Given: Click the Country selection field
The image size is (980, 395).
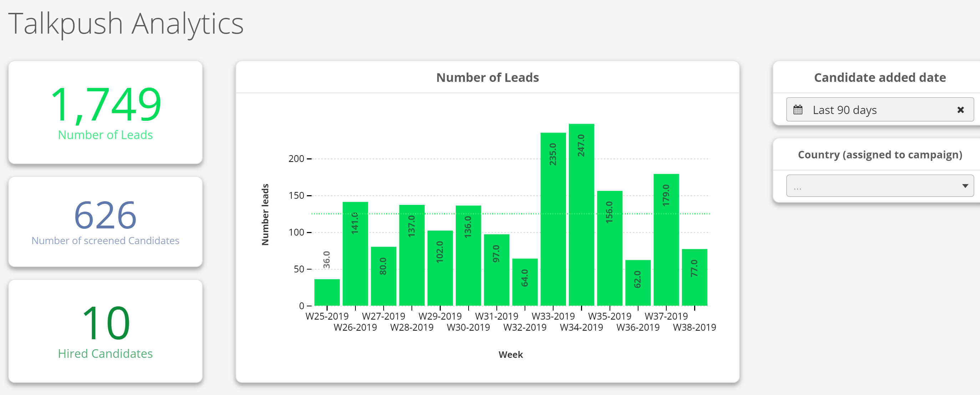Looking at the screenshot, I should [871, 186].
